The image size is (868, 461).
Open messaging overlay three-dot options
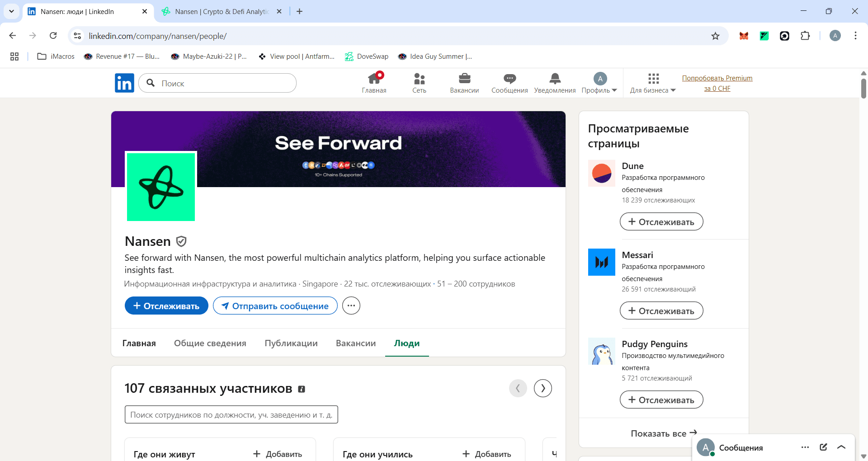[x=805, y=447]
